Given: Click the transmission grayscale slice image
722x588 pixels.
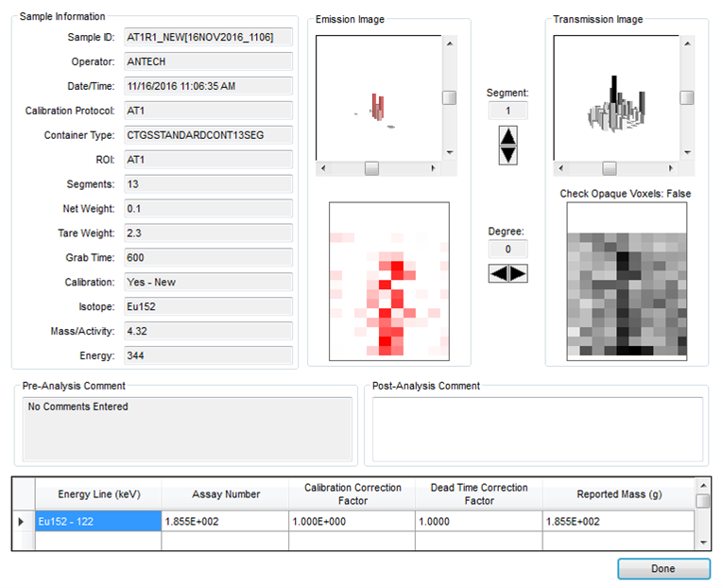Looking at the screenshot, I should tap(627, 281).
